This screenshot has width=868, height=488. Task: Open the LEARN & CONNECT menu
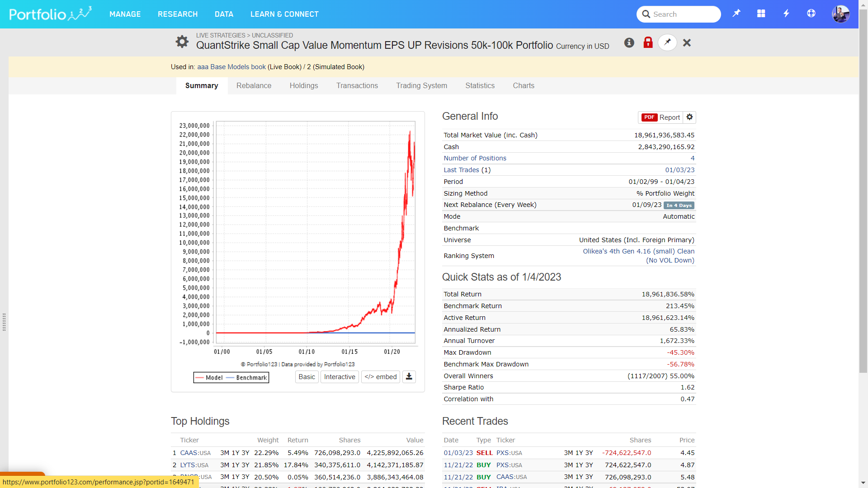pos(284,14)
